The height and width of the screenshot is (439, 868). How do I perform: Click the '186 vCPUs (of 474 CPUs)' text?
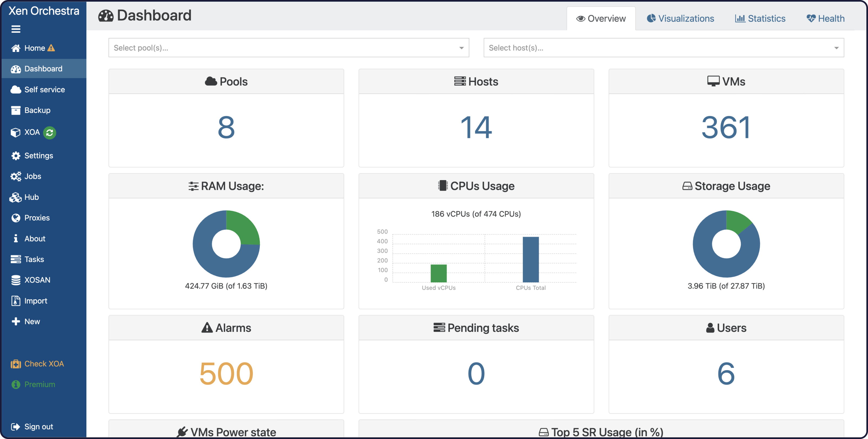(476, 214)
